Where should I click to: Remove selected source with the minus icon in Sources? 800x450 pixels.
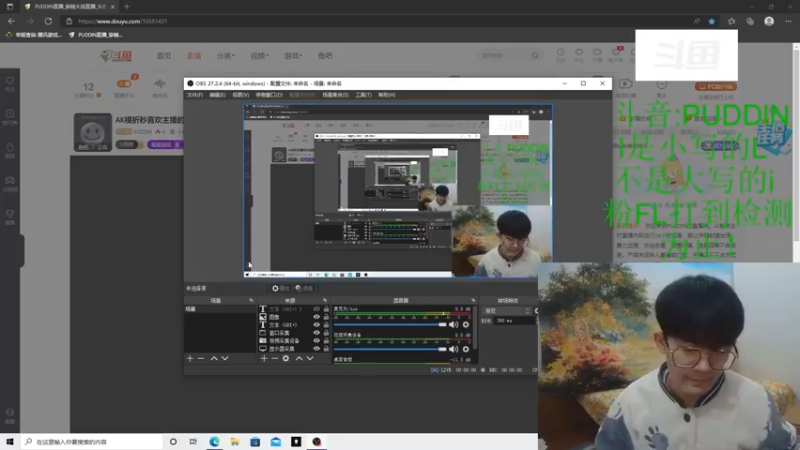tap(274, 359)
